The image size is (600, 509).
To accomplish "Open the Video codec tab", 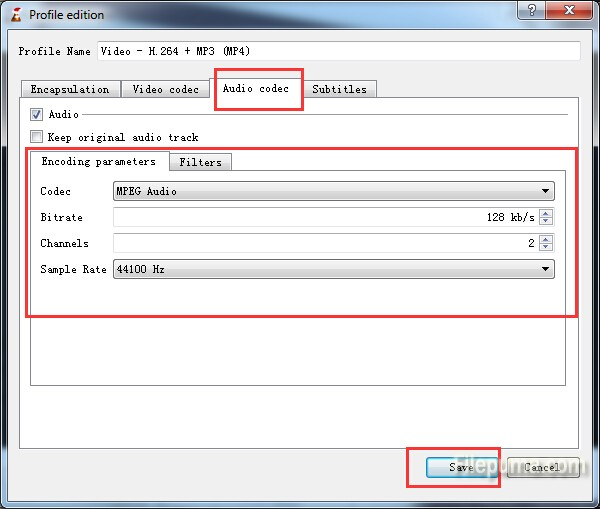I will click(x=166, y=89).
